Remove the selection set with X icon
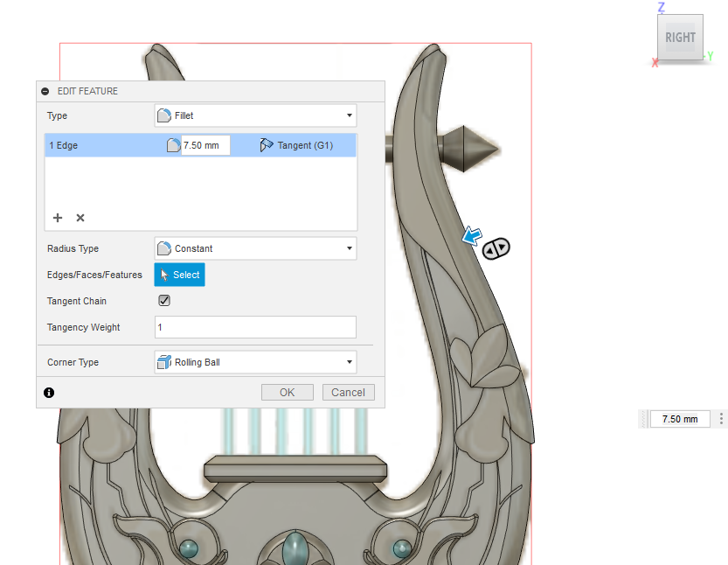This screenshot has width=728, height=565. (80, 218)
